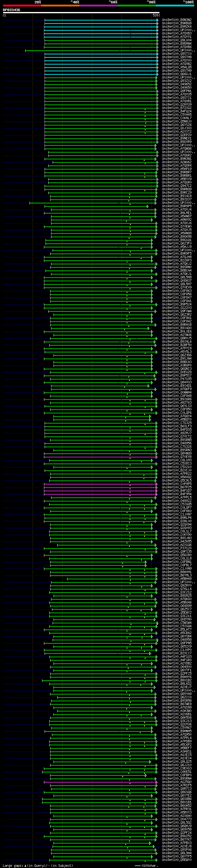The width and height of the screenshot is (197, 868).
Task: Click hit label UniRef100_C0LQP7
Action: pos(177,507)
